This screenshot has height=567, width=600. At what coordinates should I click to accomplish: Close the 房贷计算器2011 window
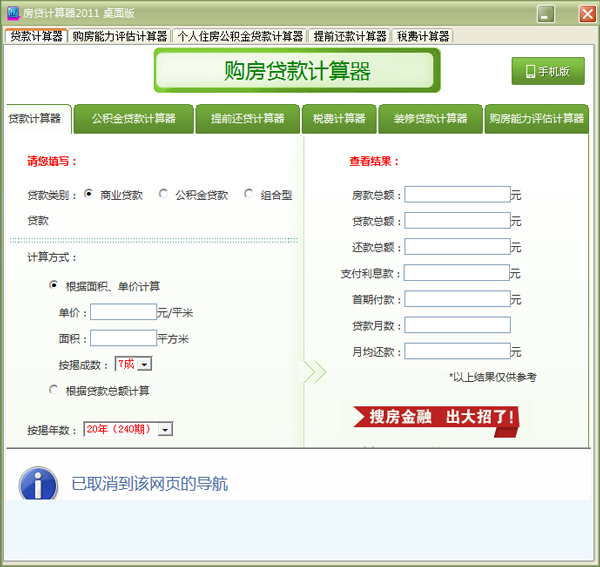coord(587,15)
